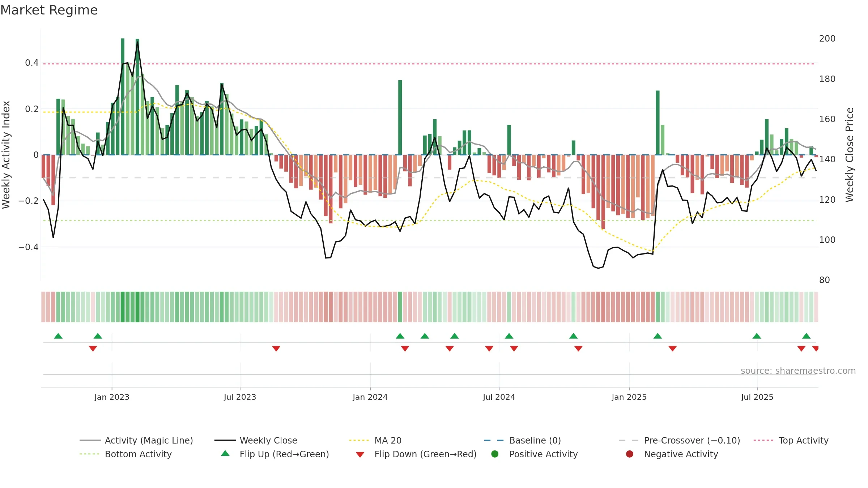Click the dotted yellow MA 20 line sample in the legend
Viewport: 868px width, 488px height.
pos(359,440)
